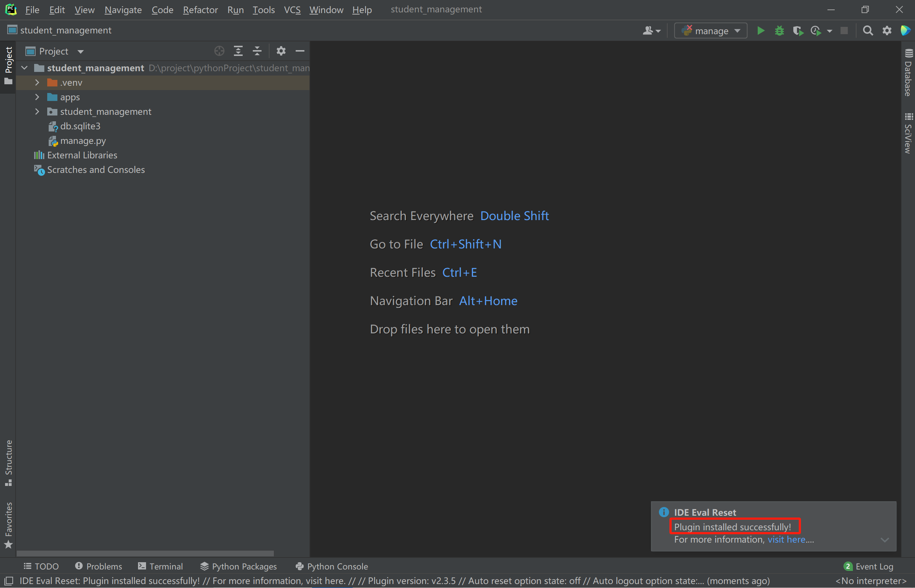Click Select Opened File target icon

tap(219, 51)
